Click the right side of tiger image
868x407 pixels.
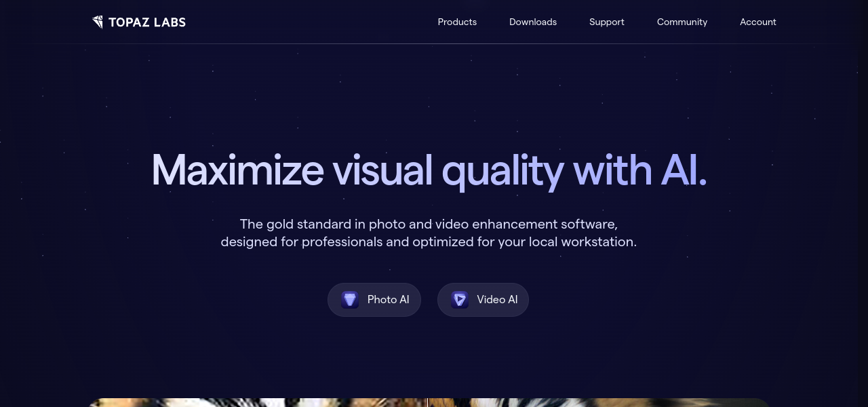597,402
